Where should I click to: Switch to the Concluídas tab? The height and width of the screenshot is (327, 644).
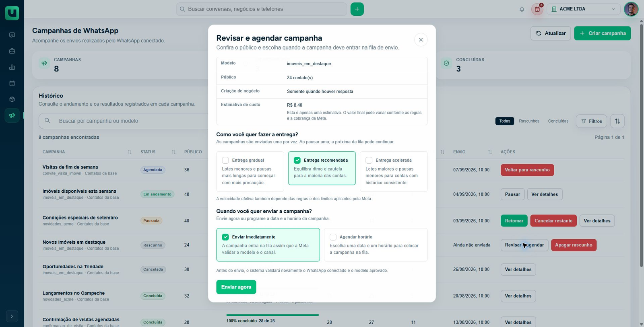tap(558, 121)
